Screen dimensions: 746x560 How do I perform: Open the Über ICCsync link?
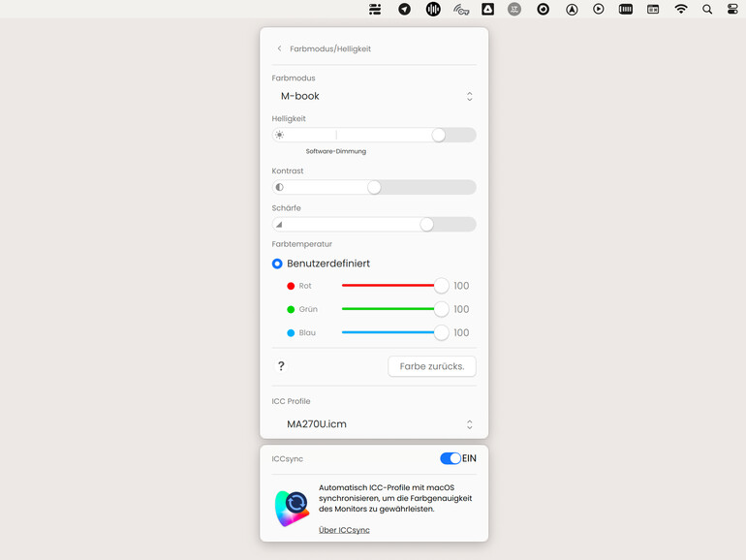click(344, 530)
